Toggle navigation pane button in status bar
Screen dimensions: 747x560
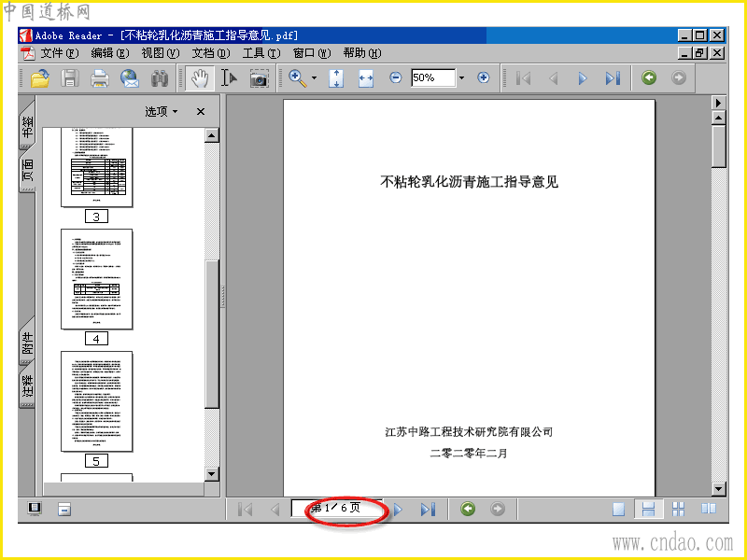[35, 509]
